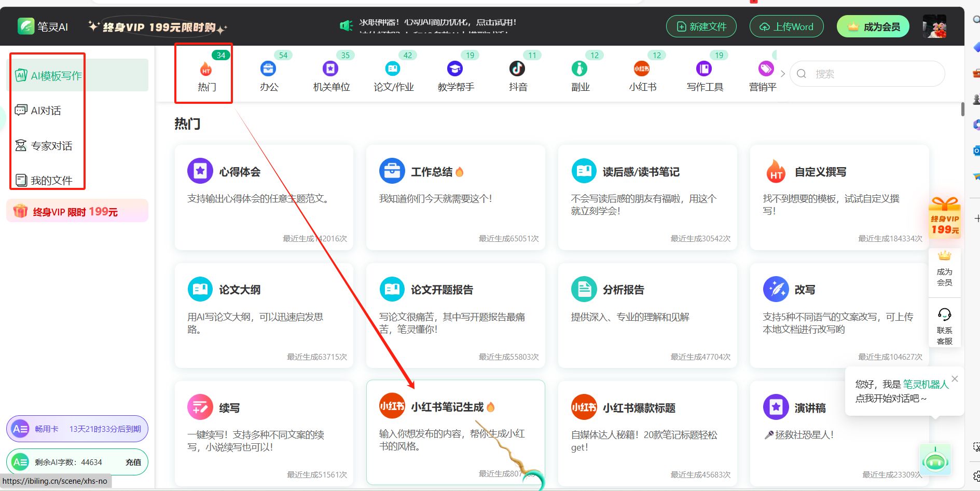The height and width of the screenshot is (491, 980).
Task: Expand more categories with right chevron
Action: click(x=782, y=74)
